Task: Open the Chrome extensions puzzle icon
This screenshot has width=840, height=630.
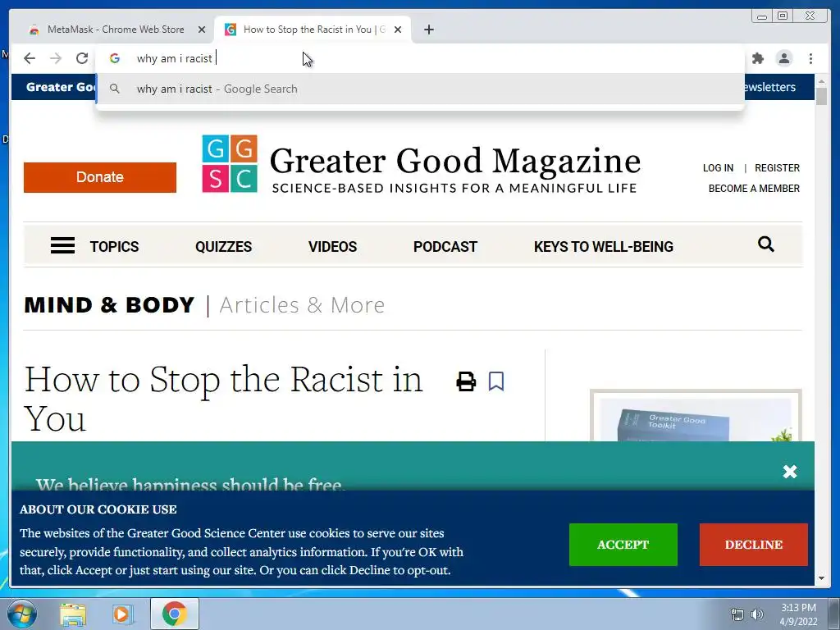Action: tap(757, 58)
